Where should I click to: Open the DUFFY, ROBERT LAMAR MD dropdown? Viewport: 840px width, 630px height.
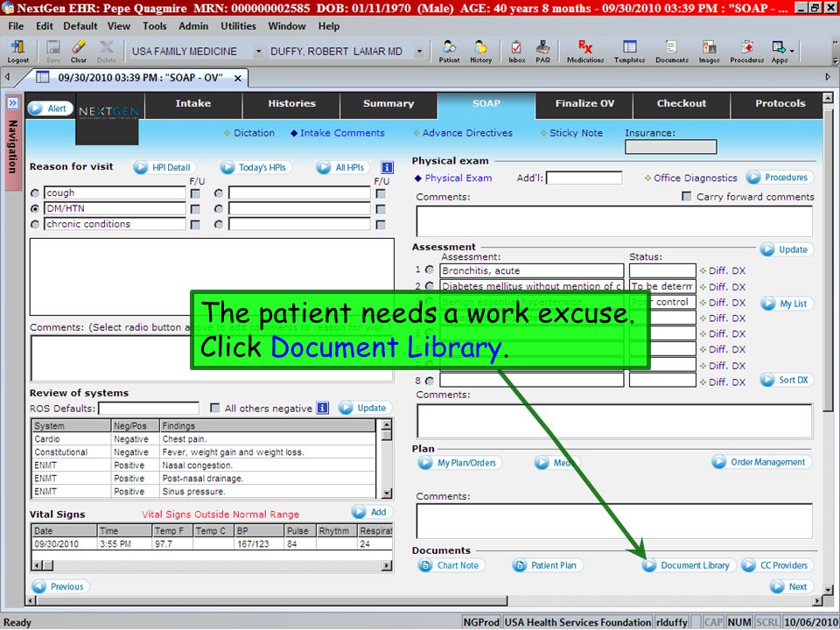tap(419, 52)
